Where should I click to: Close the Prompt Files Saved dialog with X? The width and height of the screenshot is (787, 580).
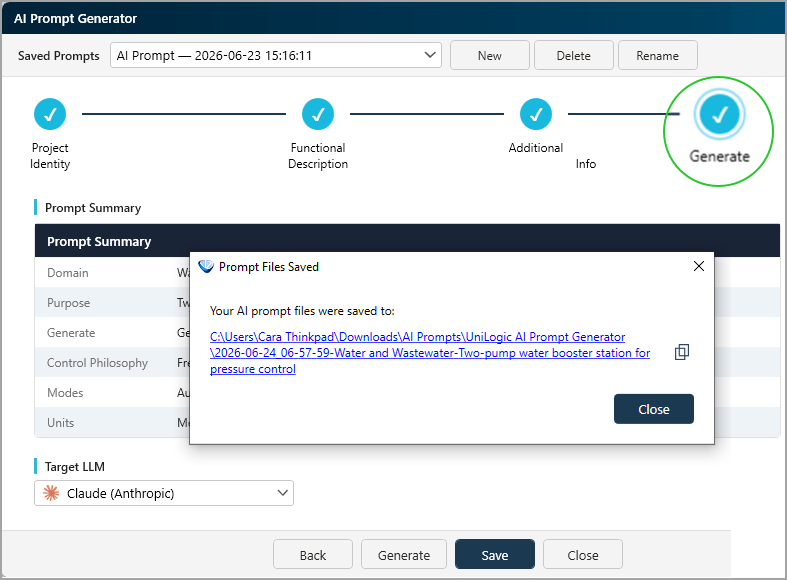[699, 266]
